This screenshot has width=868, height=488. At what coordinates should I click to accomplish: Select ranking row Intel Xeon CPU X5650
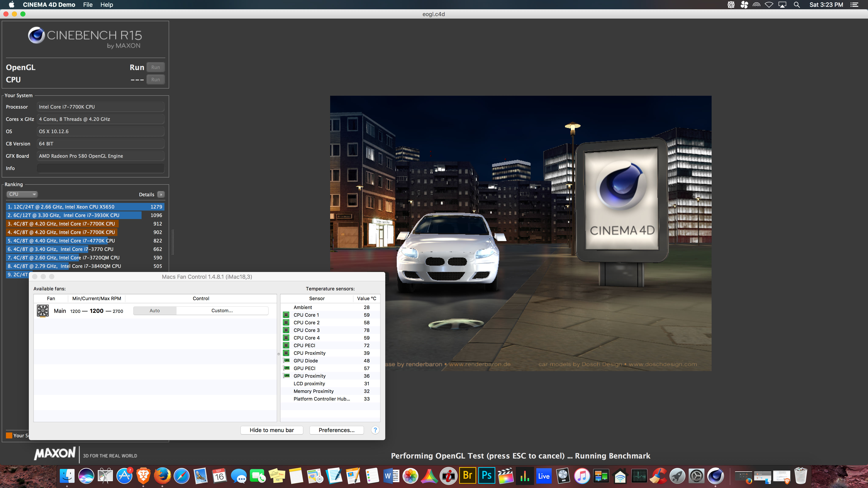tap(85, 207)
